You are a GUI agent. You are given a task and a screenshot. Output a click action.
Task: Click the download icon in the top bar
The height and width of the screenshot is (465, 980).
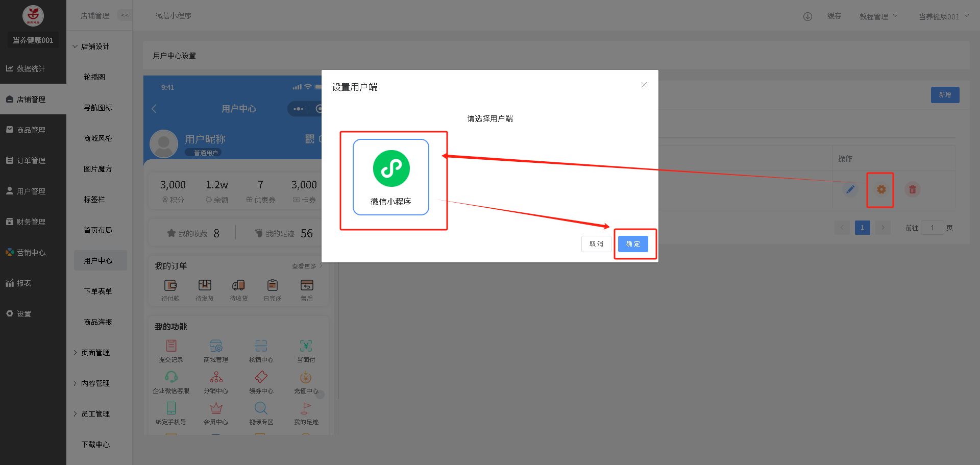click(807, 16)
